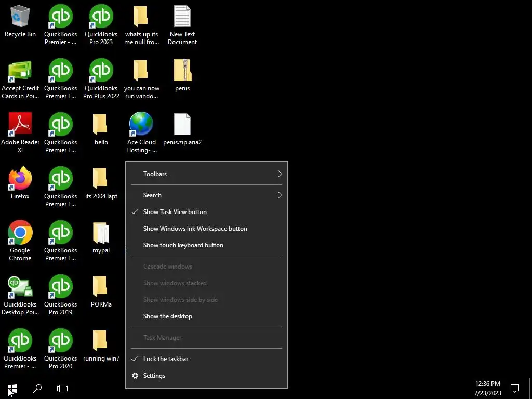Toggle Lock the taskbar off
Viewport: 532px width, 399px height.
click(x=206, y=359)
